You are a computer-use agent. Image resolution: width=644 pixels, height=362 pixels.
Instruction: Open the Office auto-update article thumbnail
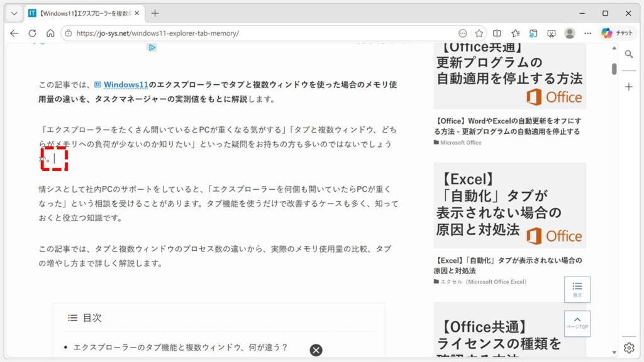click(509, 76)
